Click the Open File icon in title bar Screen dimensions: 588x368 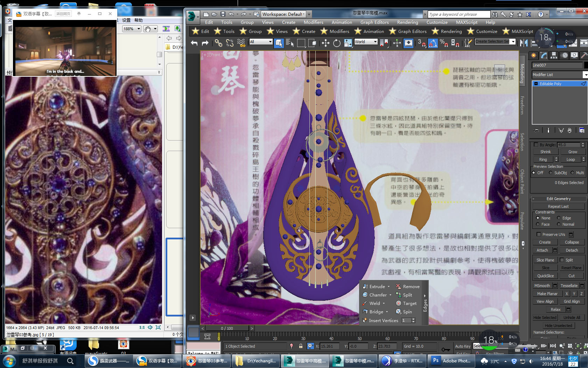click(214, 14)
